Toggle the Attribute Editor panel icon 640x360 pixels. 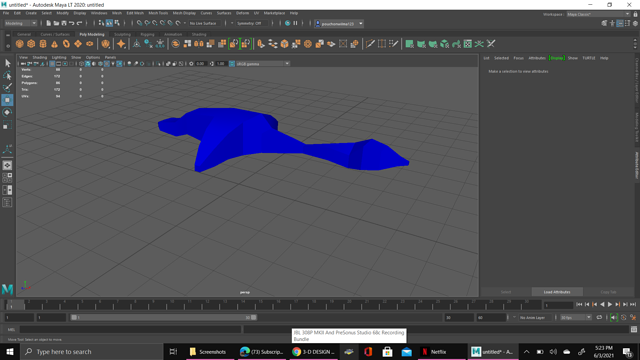coord(620,24)
